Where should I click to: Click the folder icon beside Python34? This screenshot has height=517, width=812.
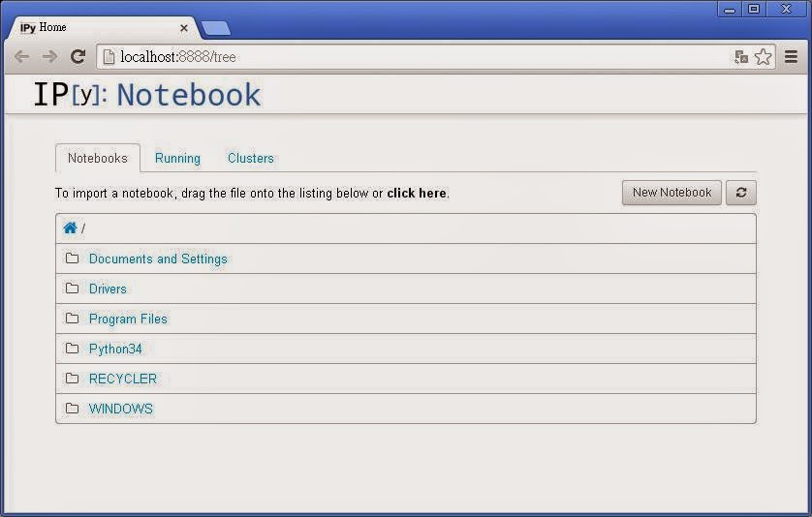(x=72, y=348)
